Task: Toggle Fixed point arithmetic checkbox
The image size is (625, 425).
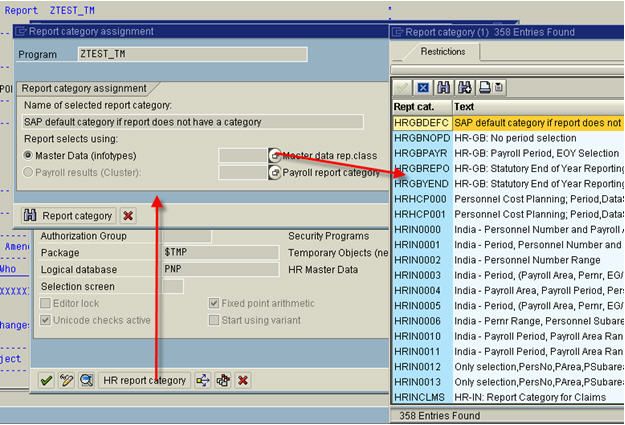Action: pyautogui.click(x=214, y=303)
